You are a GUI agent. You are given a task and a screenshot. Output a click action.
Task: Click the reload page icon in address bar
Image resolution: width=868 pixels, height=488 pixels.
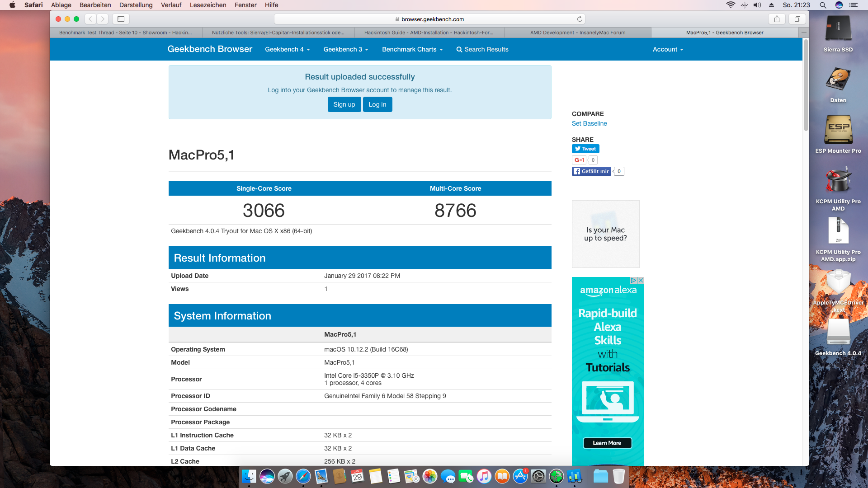coord(580,19)
